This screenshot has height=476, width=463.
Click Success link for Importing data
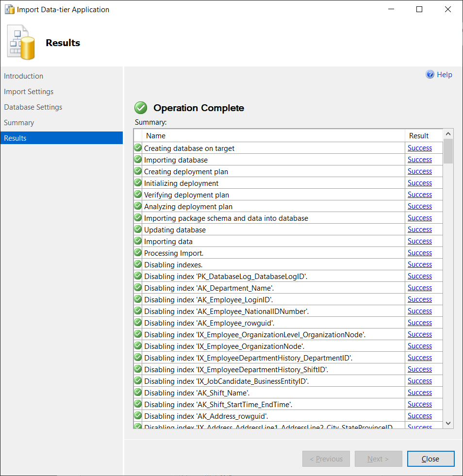420,241
